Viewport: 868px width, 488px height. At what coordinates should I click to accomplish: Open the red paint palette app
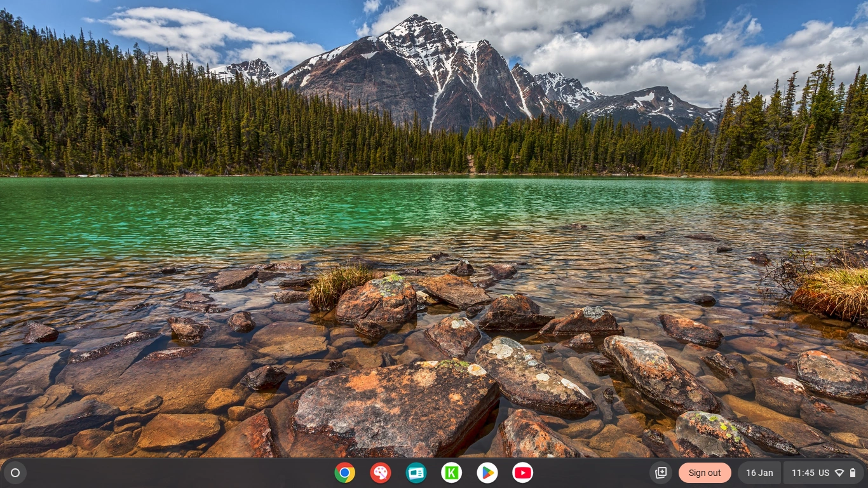click(381, 473)
